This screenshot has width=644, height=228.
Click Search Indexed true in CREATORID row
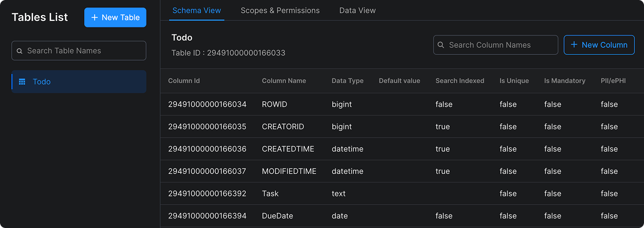pos(443,127)
